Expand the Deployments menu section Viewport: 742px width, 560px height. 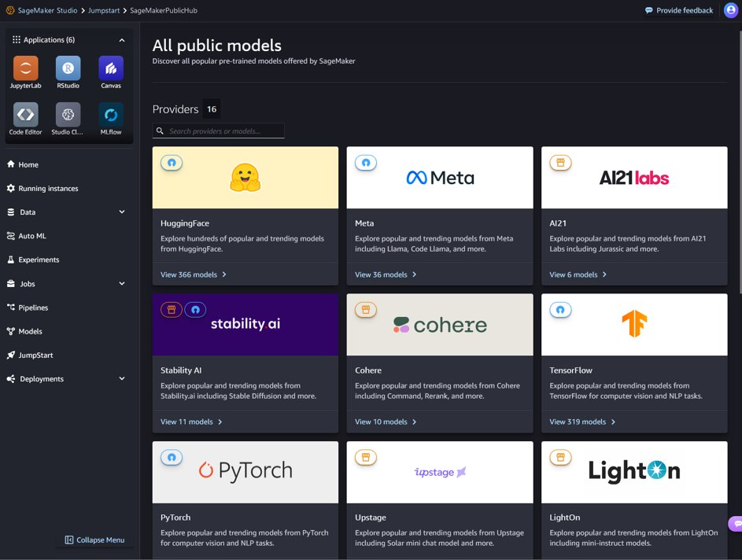coord(122,379)
